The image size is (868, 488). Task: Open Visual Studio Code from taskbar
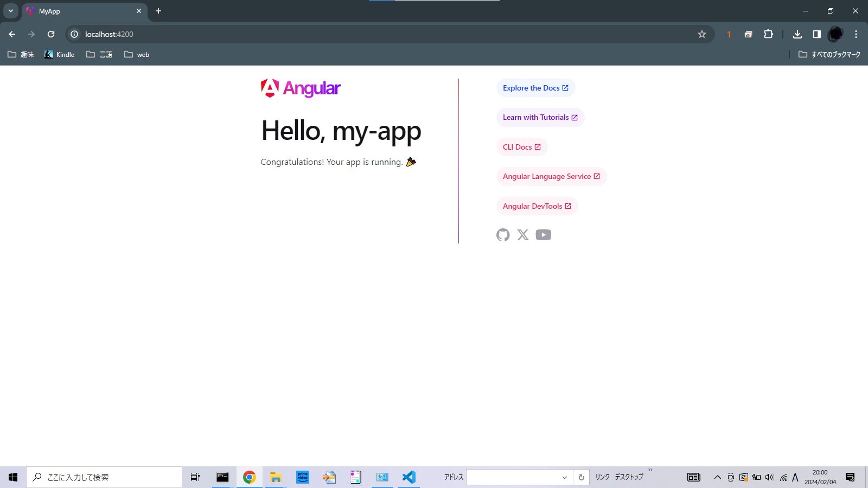click(409, 477)
